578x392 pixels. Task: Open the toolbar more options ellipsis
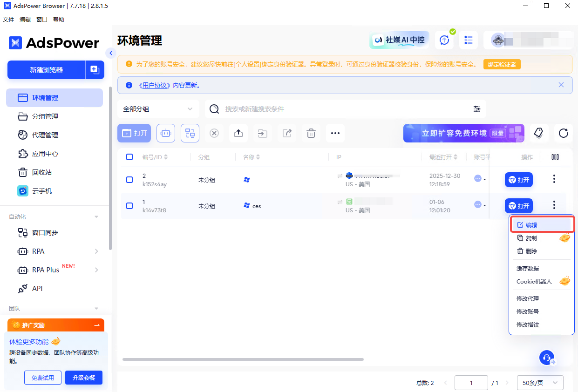(335, 133)
